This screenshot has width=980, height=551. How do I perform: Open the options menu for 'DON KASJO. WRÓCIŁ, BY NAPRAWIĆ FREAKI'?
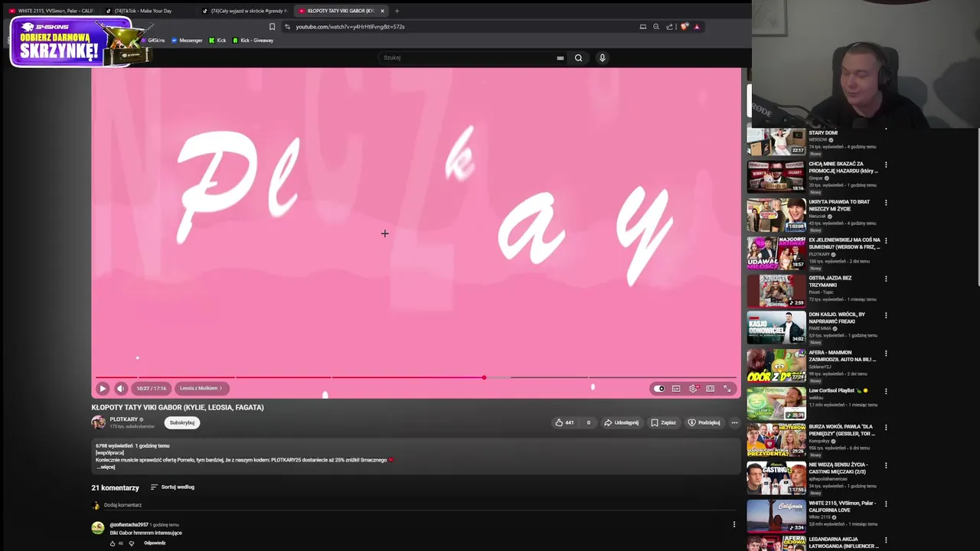tap(886, 315)
